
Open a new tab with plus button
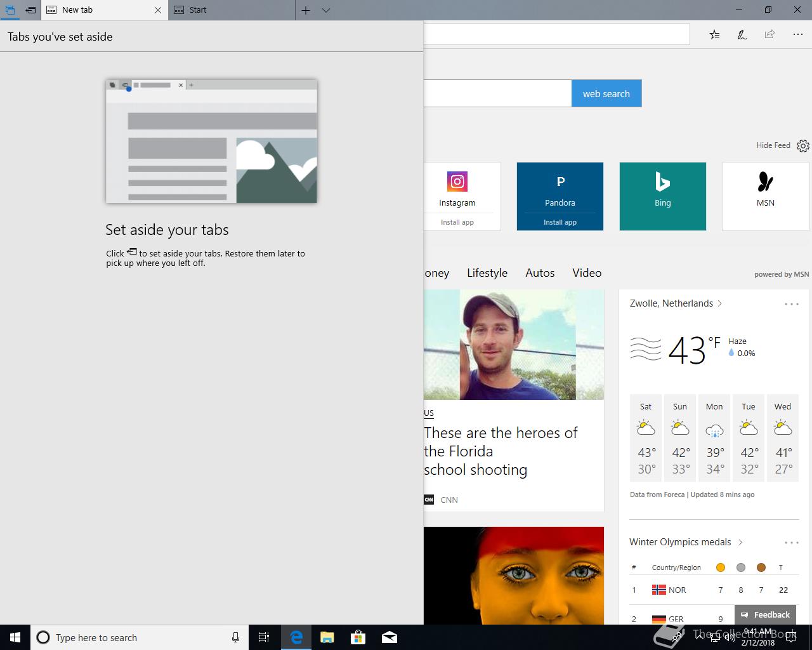tap(306, 10)
